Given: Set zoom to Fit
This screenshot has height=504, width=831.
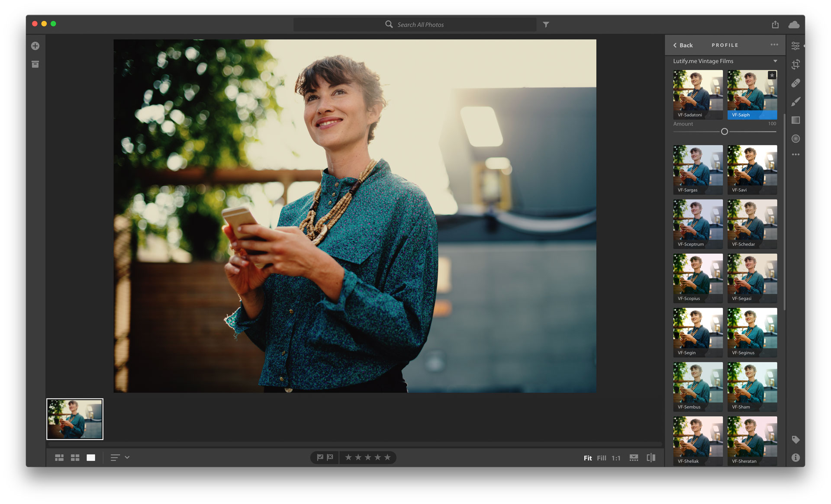Looking at the screenshot, I should pos(587,458).
